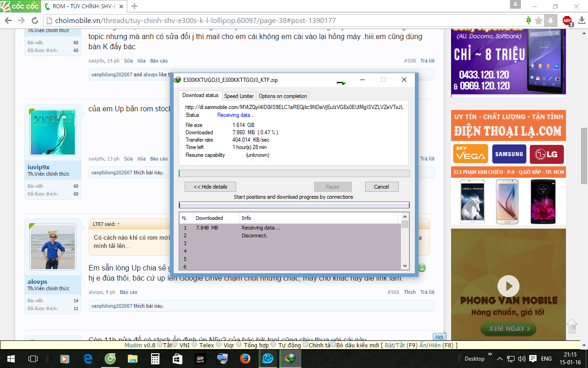Open iuvip9x's avatar thumbnail
The height and width of the screenshot is (368, 588).
click(53, 133)
